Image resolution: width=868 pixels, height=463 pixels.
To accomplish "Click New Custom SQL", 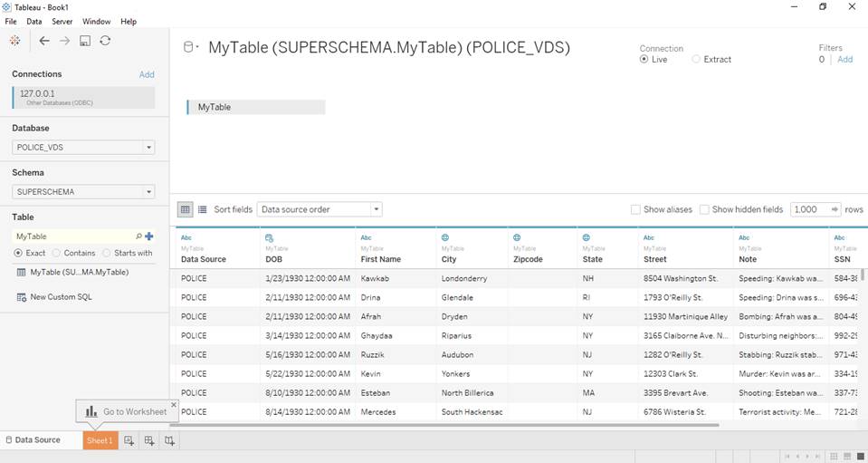I will [60, 297].
